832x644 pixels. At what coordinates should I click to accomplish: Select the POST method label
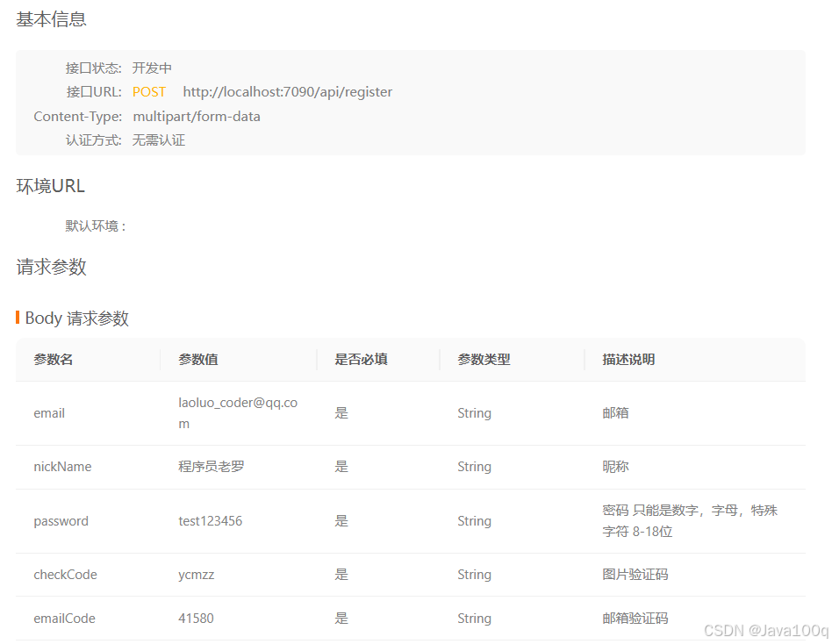coord(149,92)
